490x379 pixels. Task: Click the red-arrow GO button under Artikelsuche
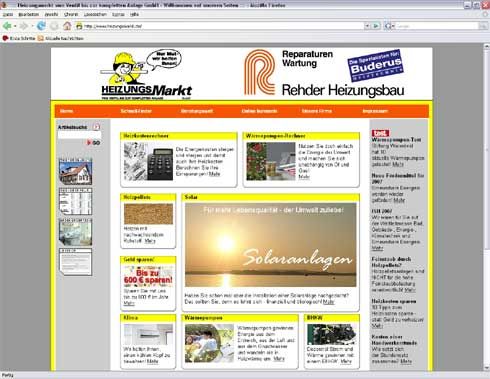pos(94,143)
